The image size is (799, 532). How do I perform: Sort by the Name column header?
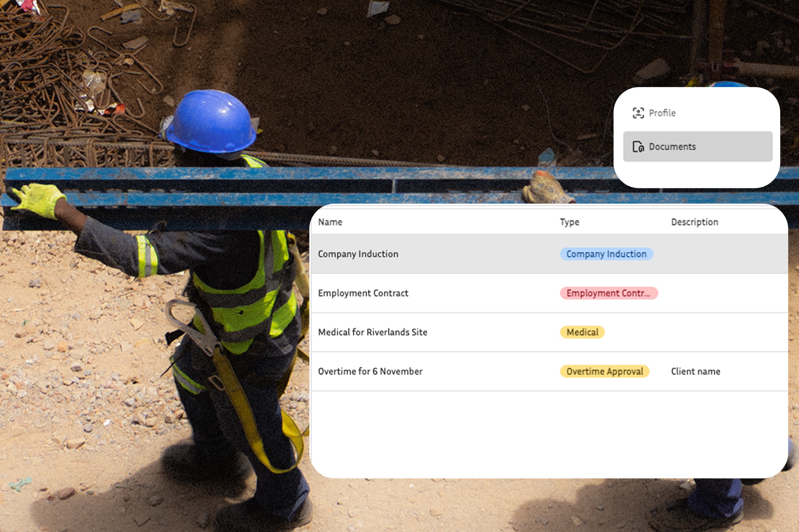tap(330, 222)
